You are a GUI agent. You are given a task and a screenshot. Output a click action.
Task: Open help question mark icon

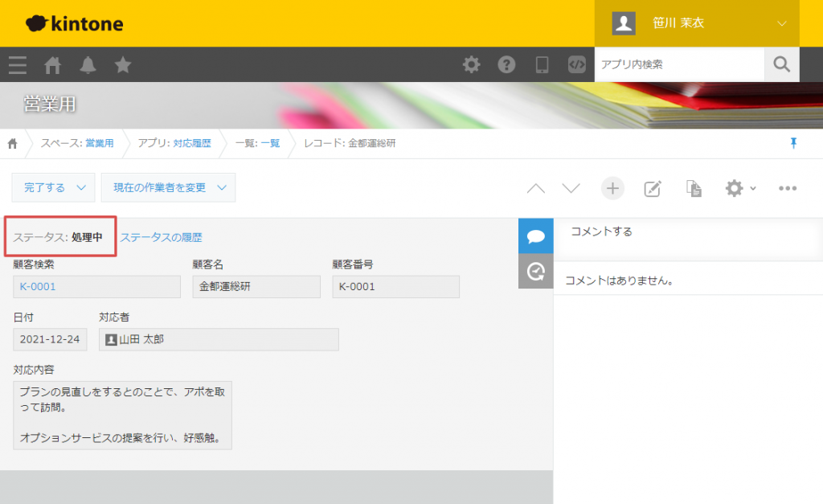(506, 64)
